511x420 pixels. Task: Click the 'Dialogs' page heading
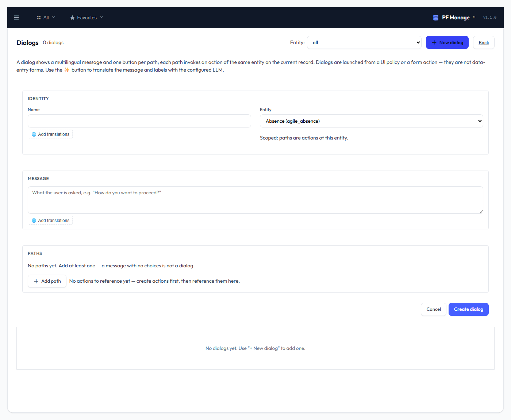tap(27, 43)
